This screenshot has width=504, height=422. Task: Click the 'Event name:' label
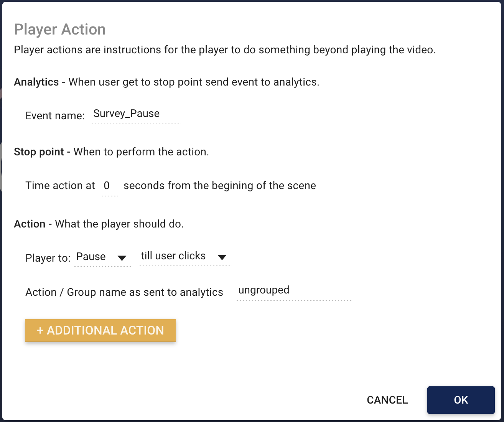[55, 116]
